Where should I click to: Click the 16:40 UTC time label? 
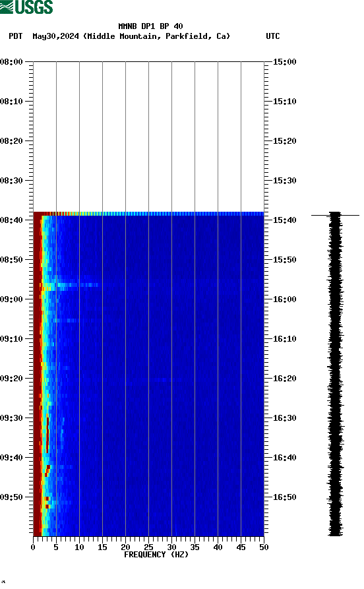coord(284,458)
